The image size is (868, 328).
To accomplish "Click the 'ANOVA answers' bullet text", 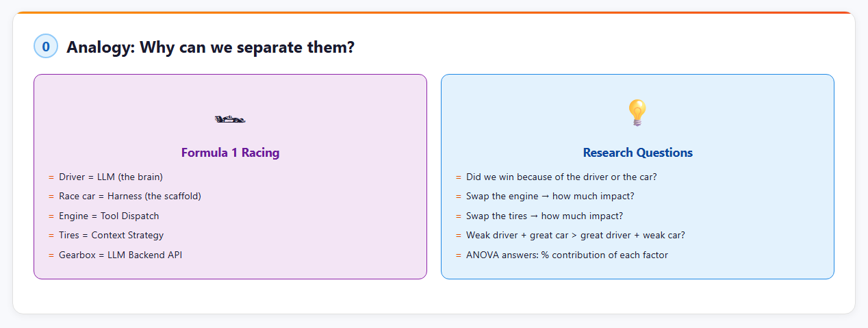I will pyautogui.click(x=567, y=255).
